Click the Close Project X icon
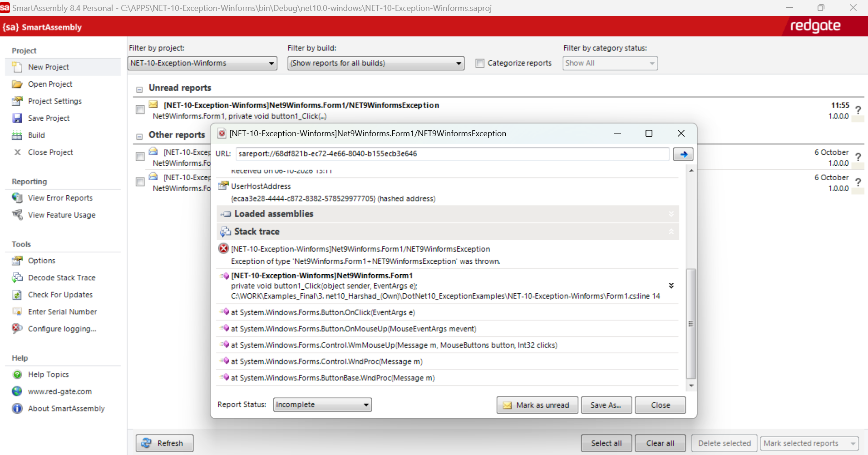The height and width of the screenshot is (455, 868). [x=17, y=152]
